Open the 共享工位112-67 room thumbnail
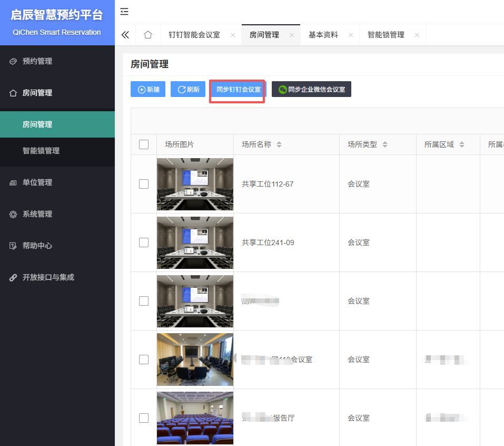The image size is (504, 446). [195, 184]
